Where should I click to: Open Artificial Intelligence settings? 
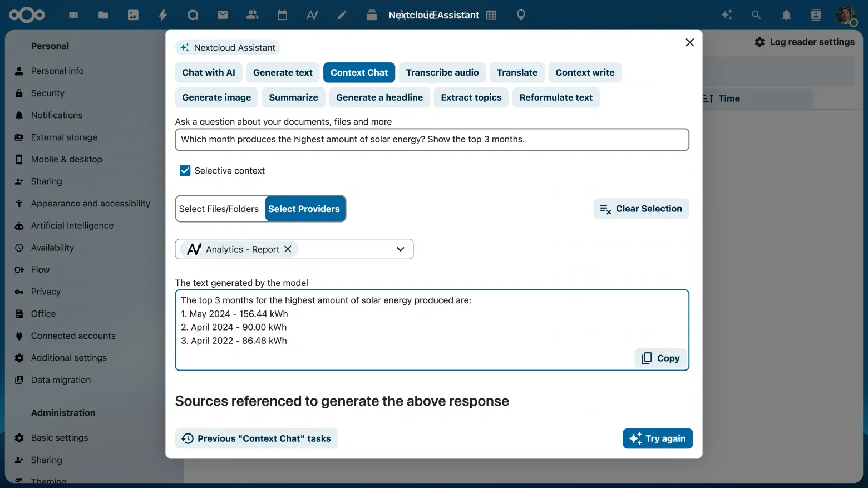72,226
